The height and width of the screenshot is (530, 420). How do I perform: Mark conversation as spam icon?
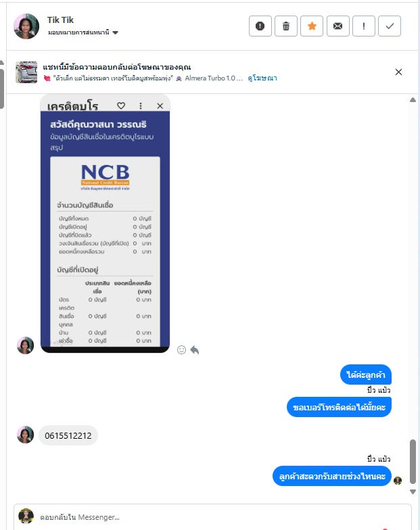click(260, 26)
